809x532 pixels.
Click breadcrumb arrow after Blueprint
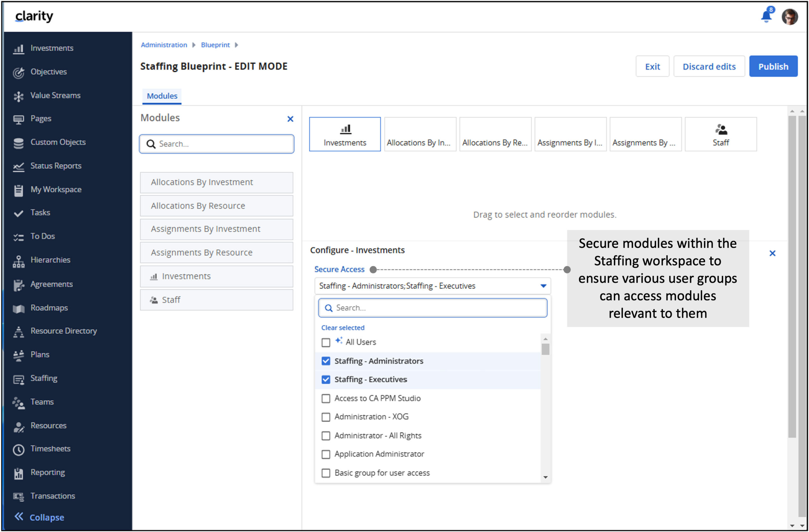click(x=236, y=45)
